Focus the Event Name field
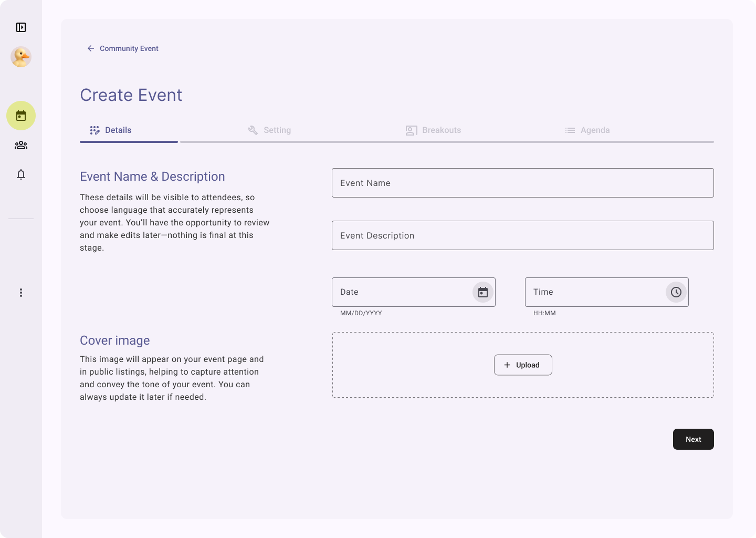Viewport: 756px width, 538px height. (522, 183)
